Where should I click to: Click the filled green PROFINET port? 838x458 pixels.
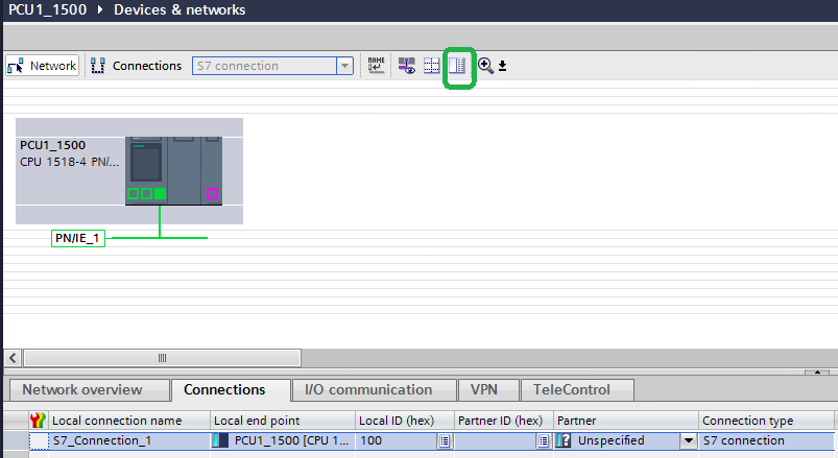coord(160,193)
